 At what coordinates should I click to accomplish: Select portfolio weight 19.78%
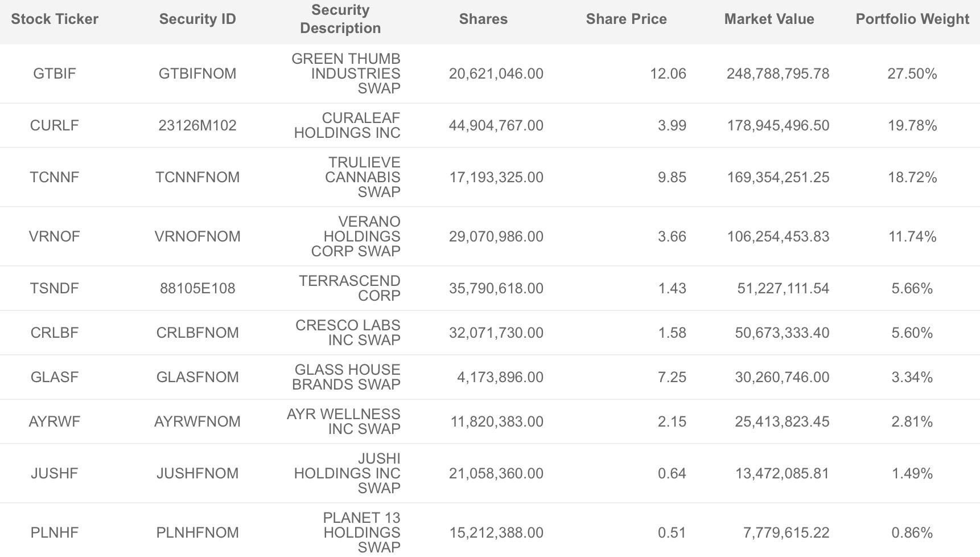[x=912, y=125]
